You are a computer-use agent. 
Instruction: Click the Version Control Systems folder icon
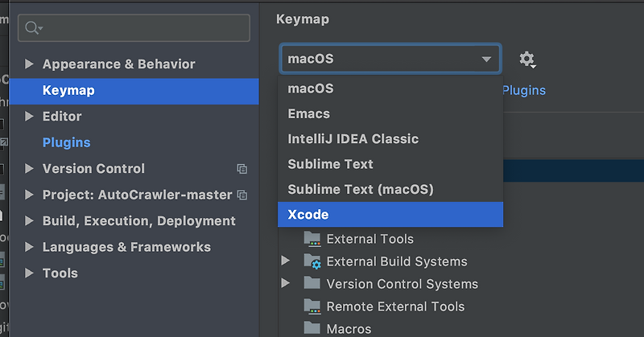312,284
